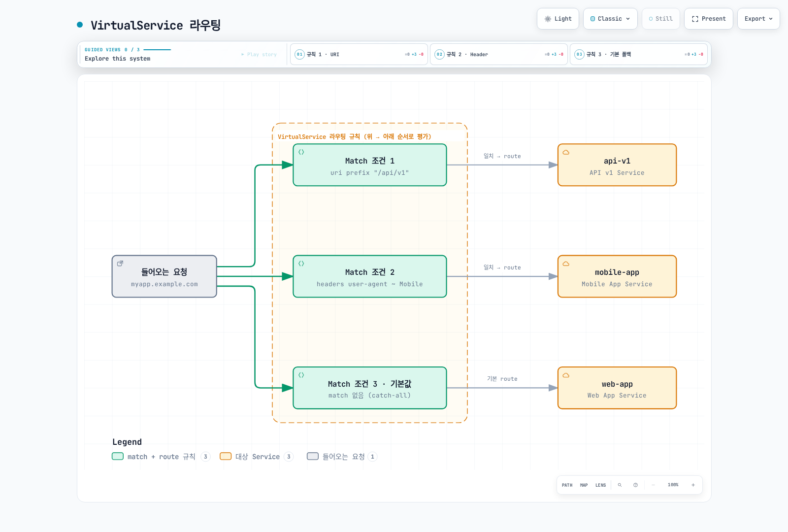Toggle the 들어오는 요청 legend filter
The image size is (788, 532).
[x=342, y=457]
